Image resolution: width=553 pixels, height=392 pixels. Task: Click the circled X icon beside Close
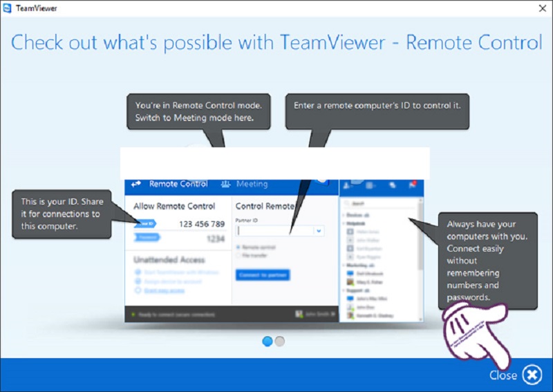(532, 375)
